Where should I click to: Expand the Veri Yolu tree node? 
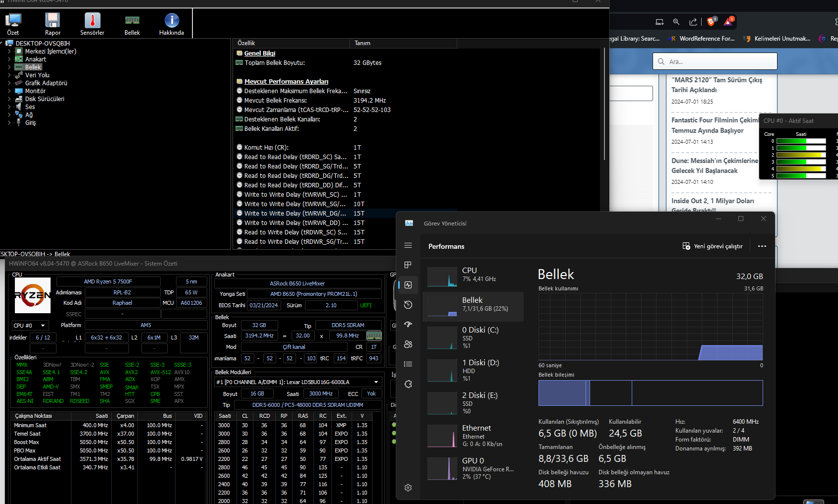(x=9, y=75)
